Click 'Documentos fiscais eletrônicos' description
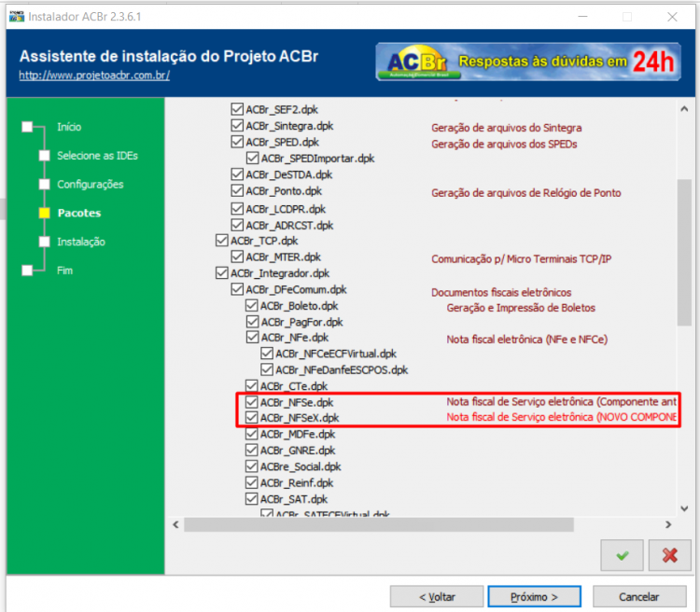The image size is (700, 612). coord(501,292)
